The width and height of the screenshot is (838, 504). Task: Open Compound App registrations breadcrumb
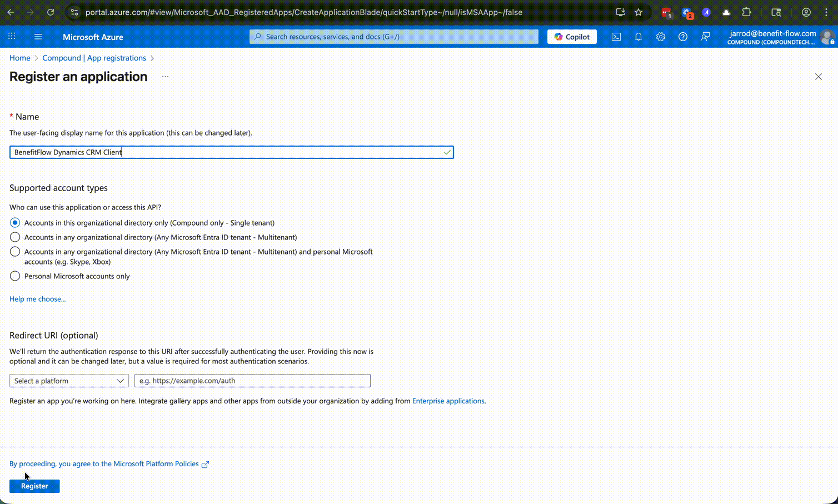tap(94, 58)
